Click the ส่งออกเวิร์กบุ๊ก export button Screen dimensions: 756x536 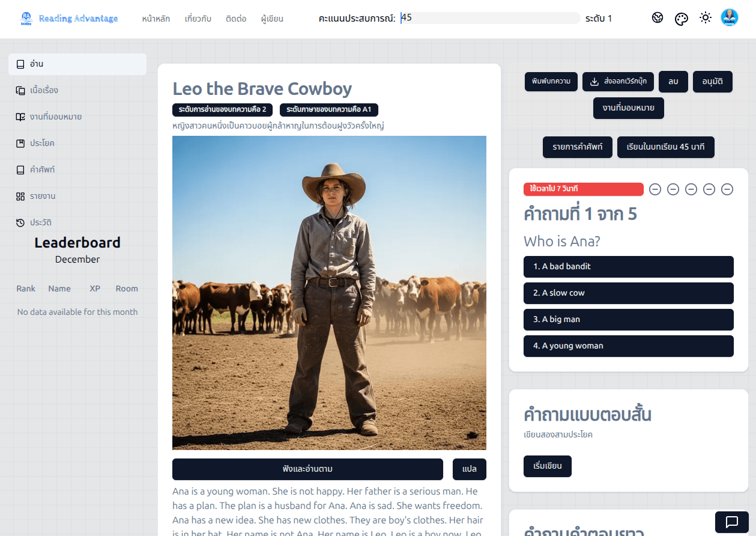[x=618, y=82]
